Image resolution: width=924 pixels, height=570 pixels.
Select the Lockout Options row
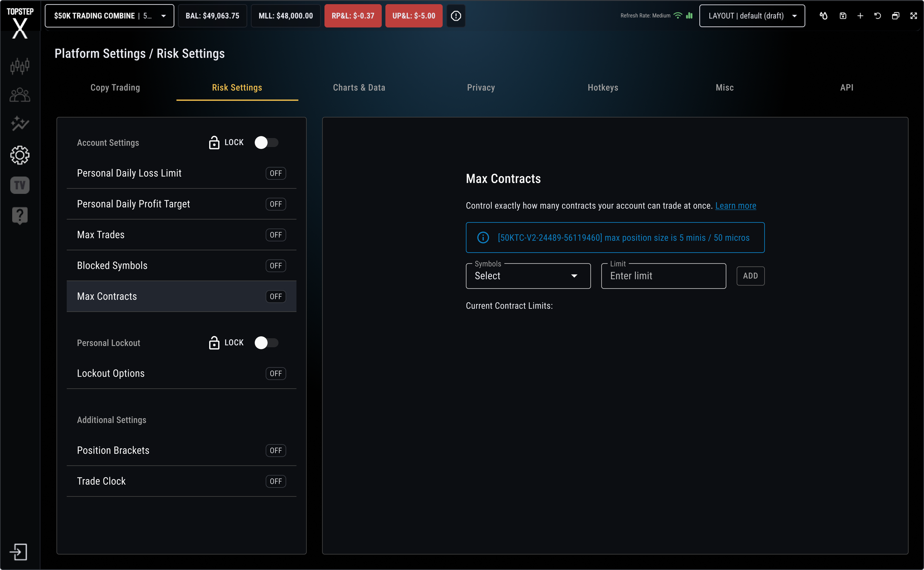[181, 374]
